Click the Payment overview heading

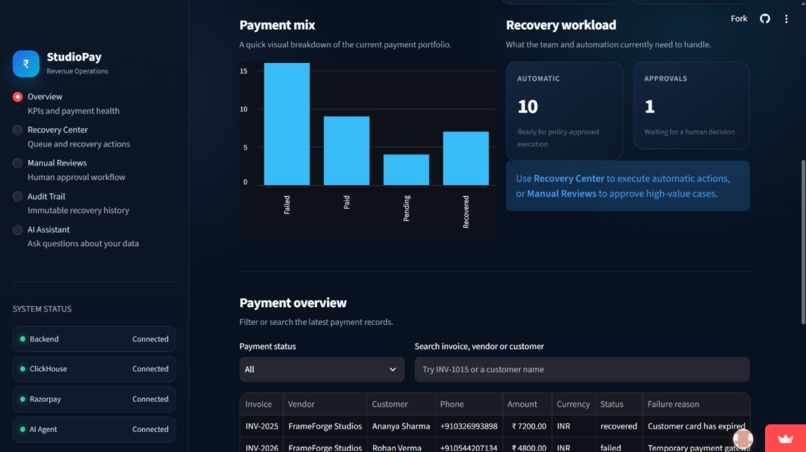click(x=293, y=303)
